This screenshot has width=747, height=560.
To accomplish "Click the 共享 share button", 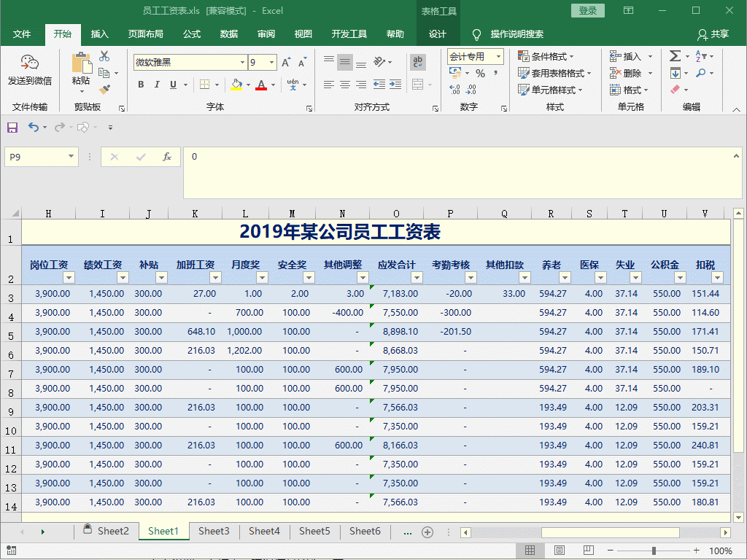I will [x=713, y=34].
